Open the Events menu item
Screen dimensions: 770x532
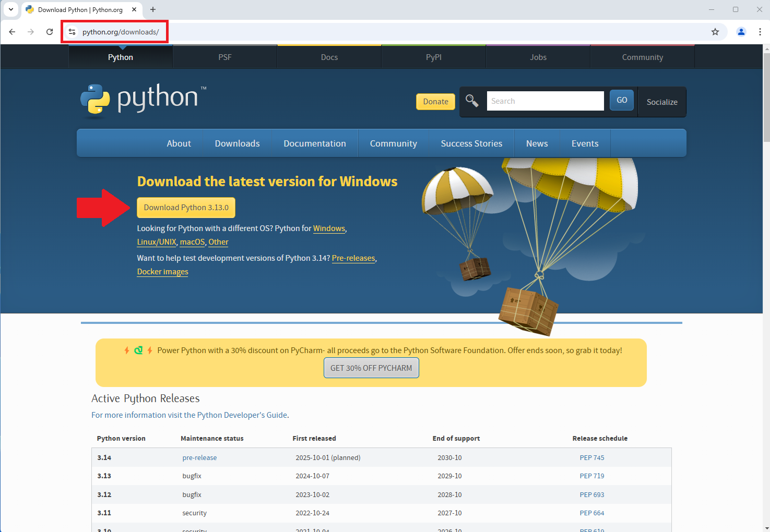coord(585,143)
